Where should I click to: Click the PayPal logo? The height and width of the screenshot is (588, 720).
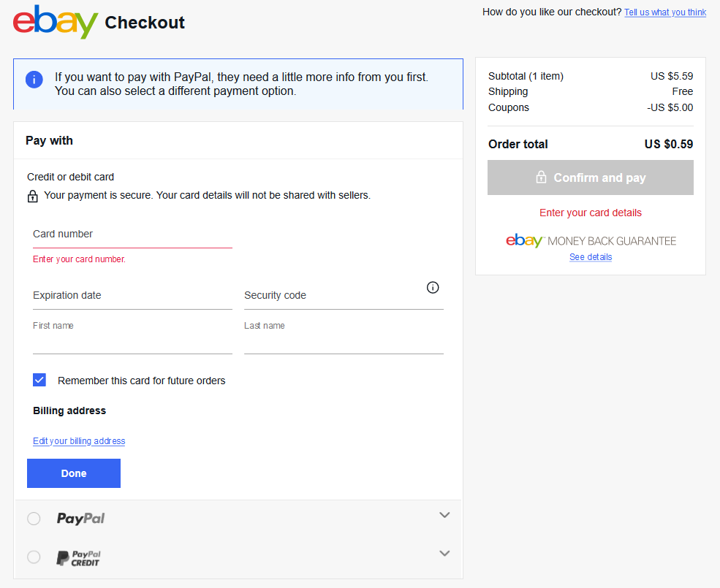tap(80, 519)
